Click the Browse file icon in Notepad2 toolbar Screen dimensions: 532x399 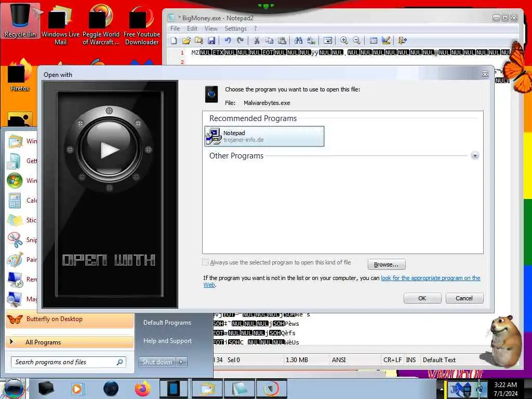199,41
